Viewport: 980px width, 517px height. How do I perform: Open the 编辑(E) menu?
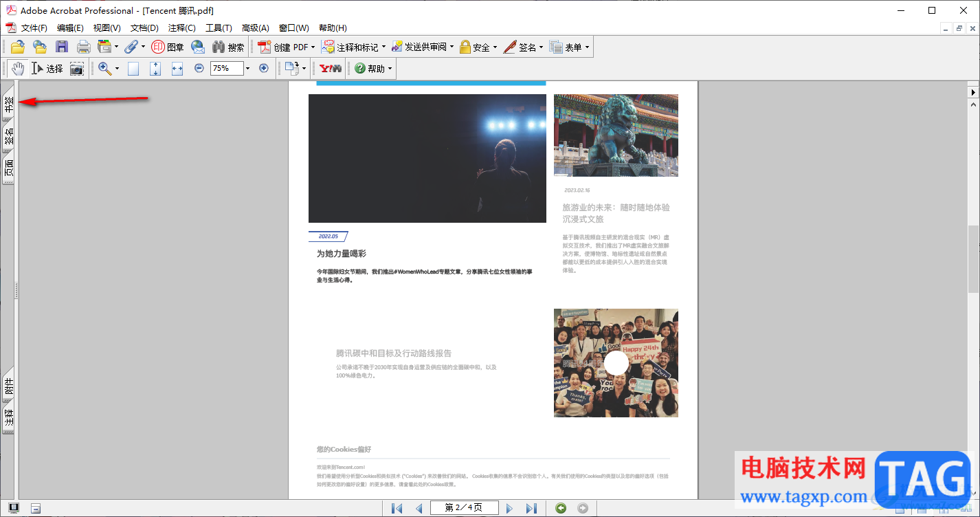tap(70, 28)
